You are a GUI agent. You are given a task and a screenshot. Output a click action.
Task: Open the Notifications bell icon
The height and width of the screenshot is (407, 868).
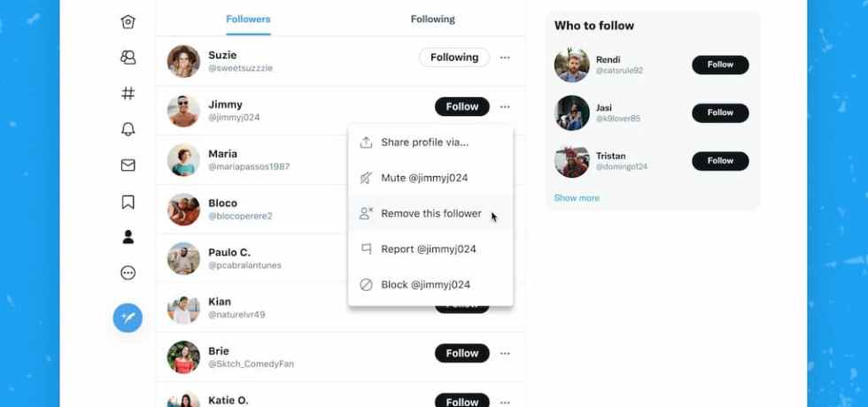click(128, 129)
